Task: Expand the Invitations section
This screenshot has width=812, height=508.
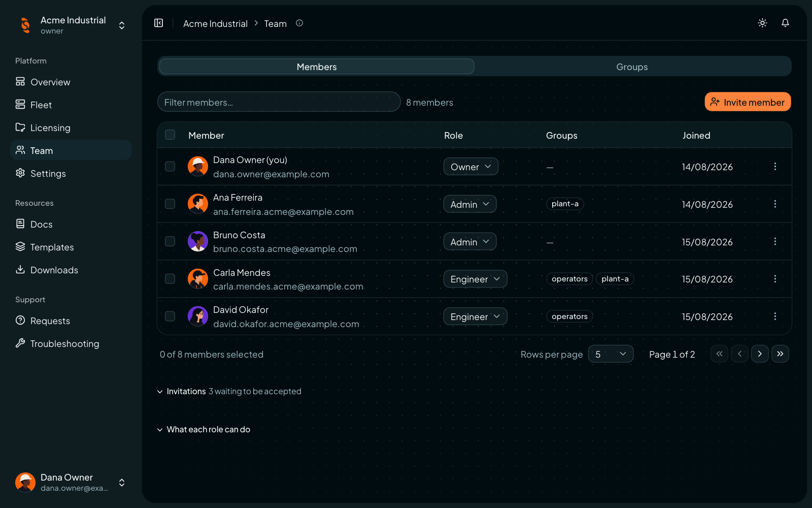Action: [229, 391]
